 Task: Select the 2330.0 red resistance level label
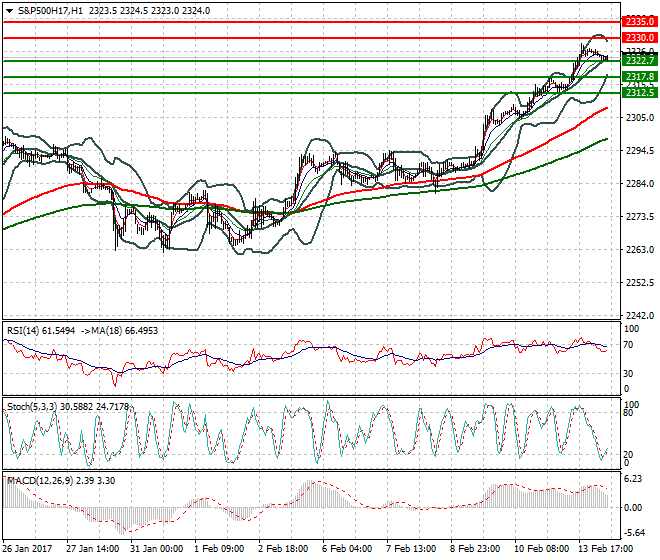pos(639,38)
